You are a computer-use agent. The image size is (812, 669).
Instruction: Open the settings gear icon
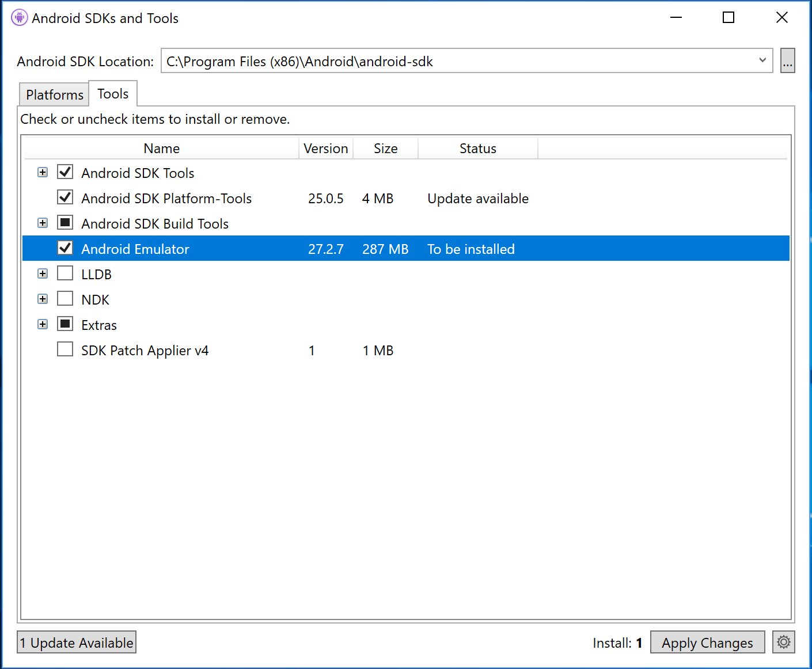[x=783, y=642]
